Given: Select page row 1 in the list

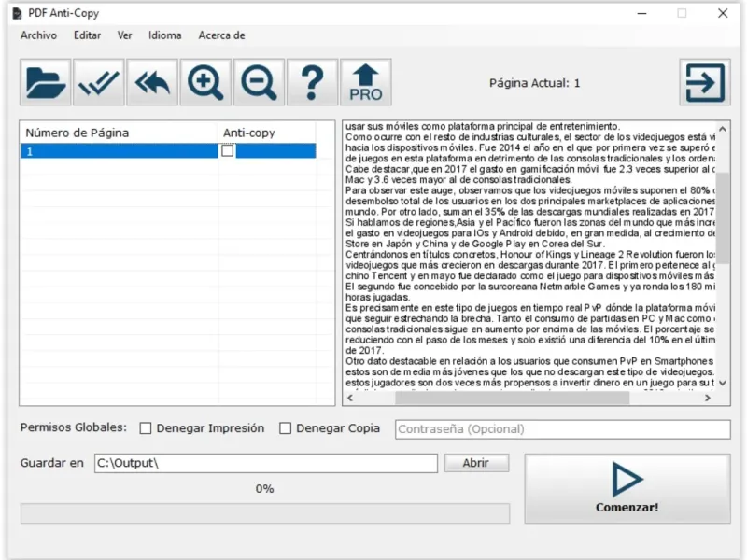Looking at the screenshot, I should (168, 151).
